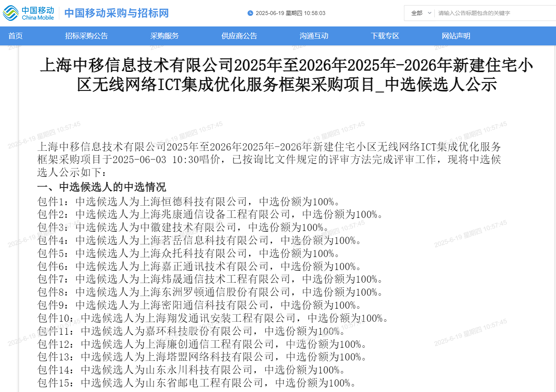Screen dimensions: 556x392
Task: Click the 包件6 line naming 上海嘉正通讯技术有限公司
Action: (199, 266)
